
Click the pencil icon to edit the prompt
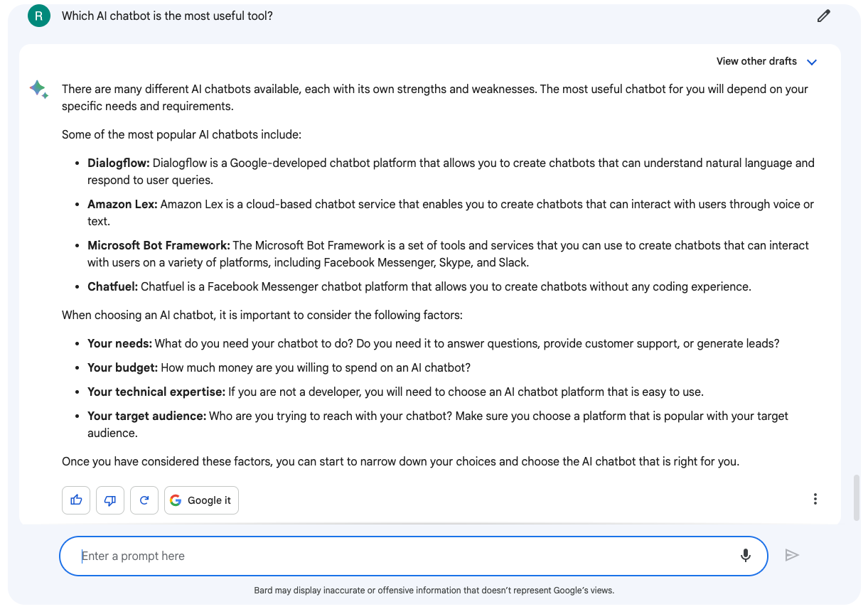pyautogui.click(x=824, y=16)
